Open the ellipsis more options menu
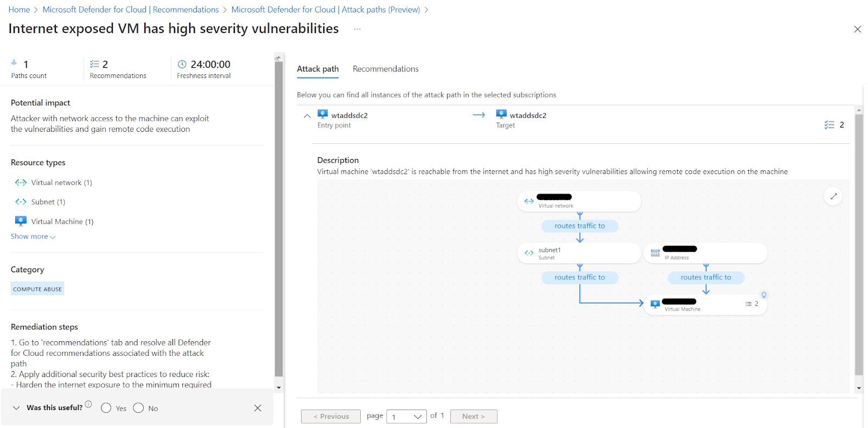 (x=357, y=29)
